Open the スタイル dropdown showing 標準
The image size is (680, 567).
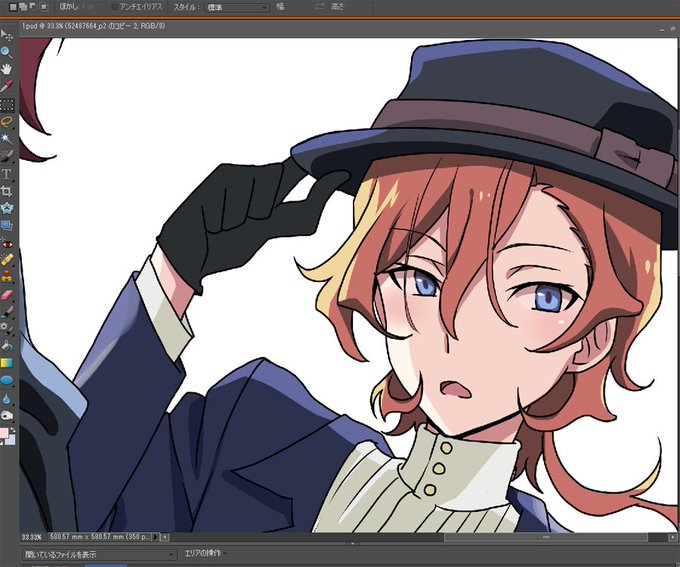(236, 7)
